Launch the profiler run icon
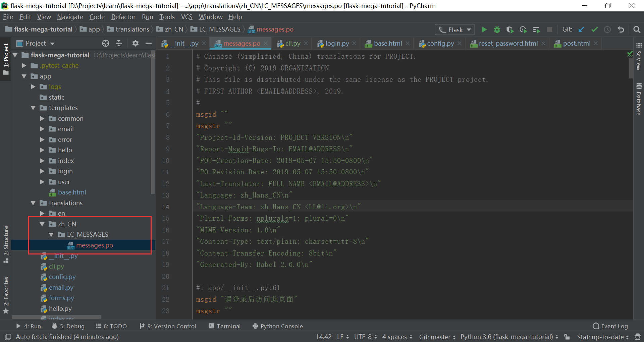644x342 pixels. [x=523, y=30]
